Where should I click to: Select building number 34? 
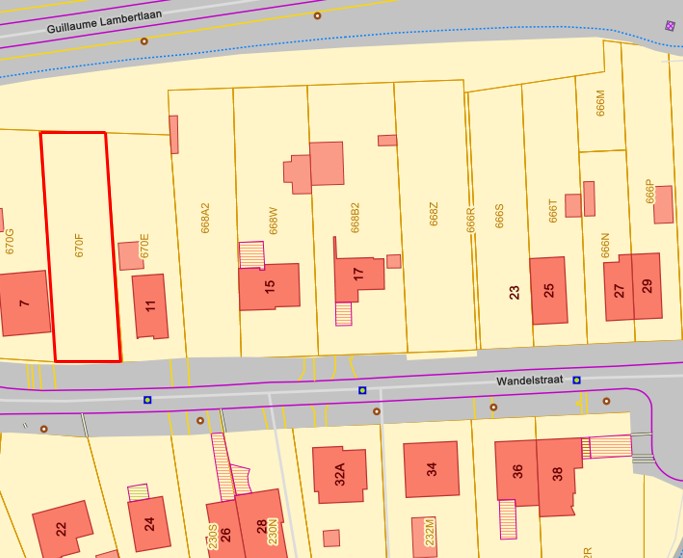[431, 469]
